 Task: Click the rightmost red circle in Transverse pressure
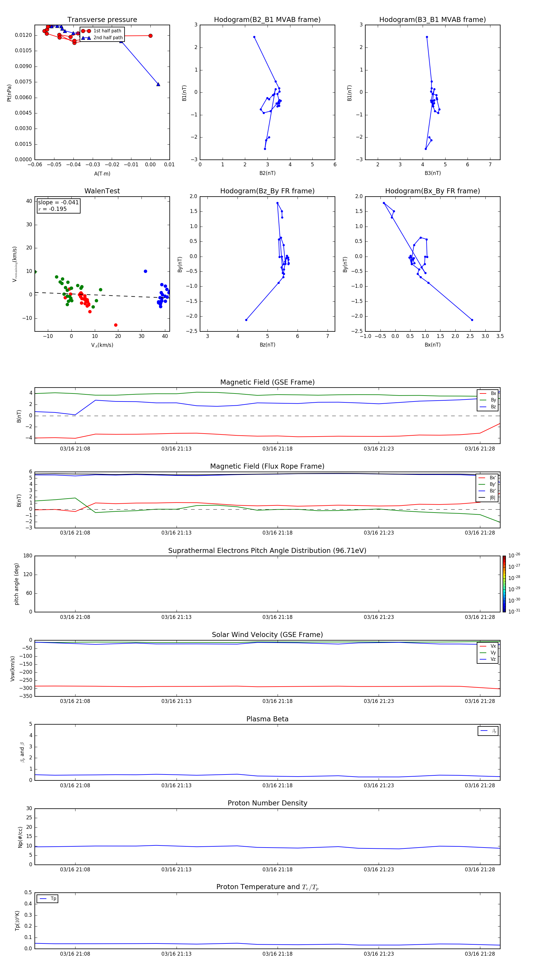(x=150, y=36)
